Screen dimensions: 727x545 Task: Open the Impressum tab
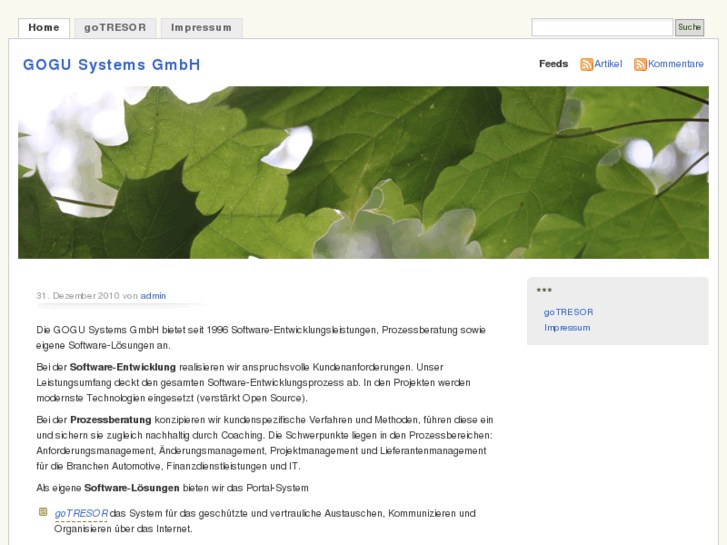point(201,28)
